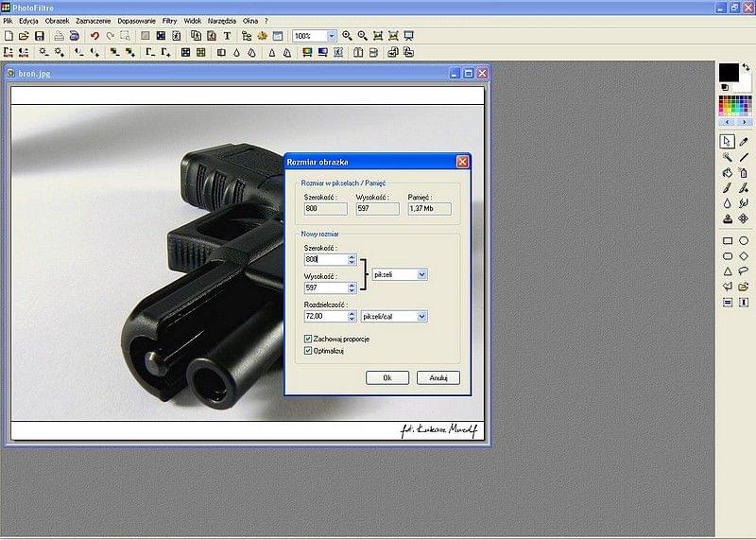Screen dimensions: 756x540
Task: Pick a color from the palette grid
Action: coord(735,105)
